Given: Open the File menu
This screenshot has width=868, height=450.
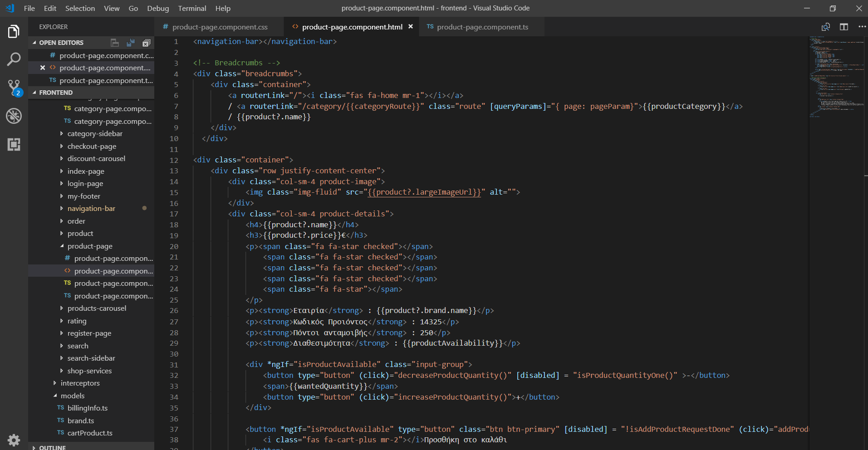Looking at the screenshot, I should (x=29, y=8).
